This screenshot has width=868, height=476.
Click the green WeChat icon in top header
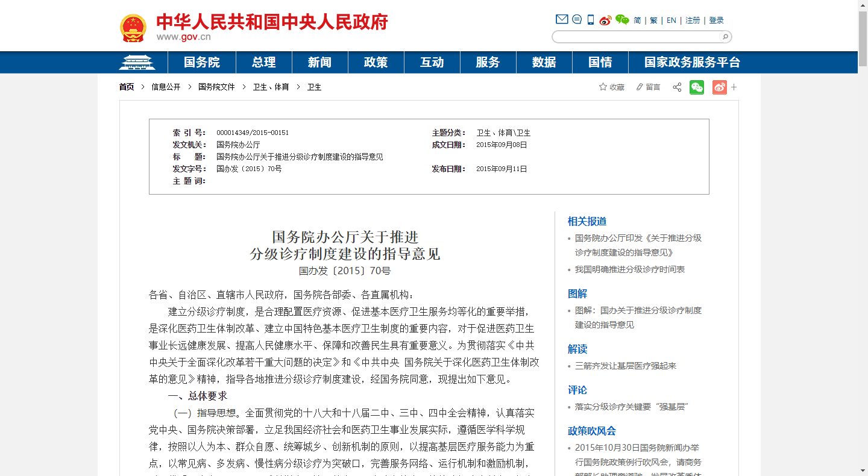(622, 20)
